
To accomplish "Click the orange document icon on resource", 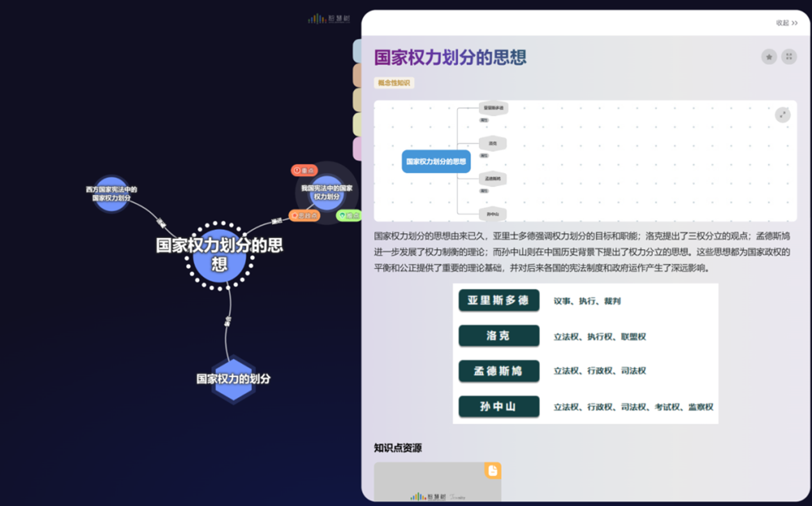I will point(492,471).
